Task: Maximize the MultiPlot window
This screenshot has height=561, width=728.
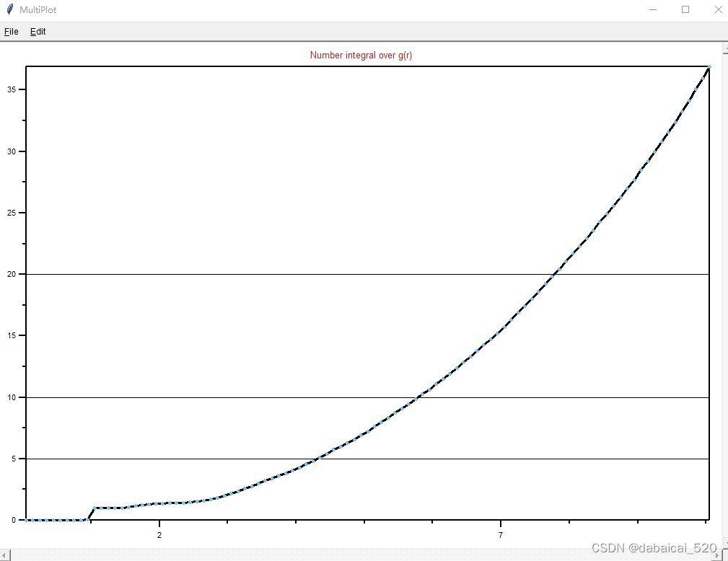Action: click(x=685, y=10)
